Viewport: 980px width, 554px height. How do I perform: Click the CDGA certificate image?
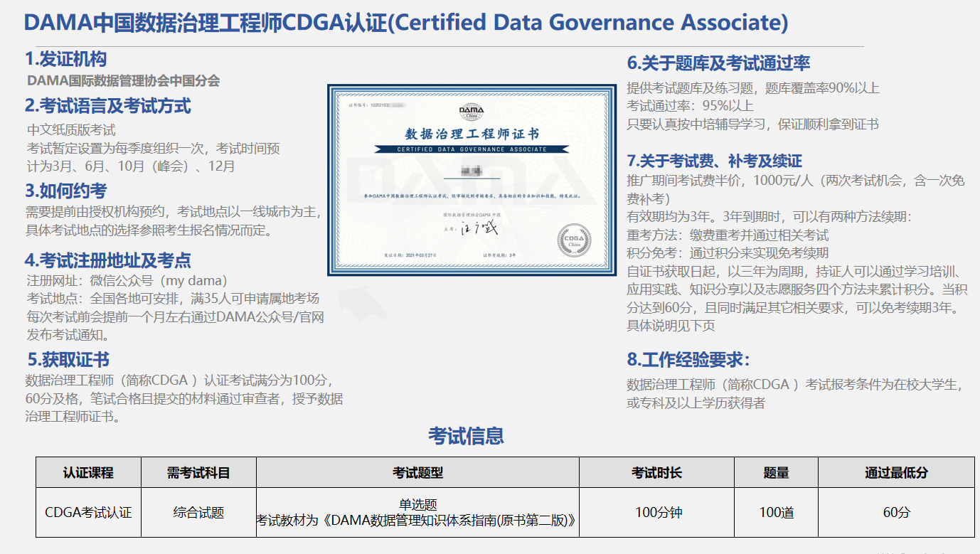pos(472,180)
